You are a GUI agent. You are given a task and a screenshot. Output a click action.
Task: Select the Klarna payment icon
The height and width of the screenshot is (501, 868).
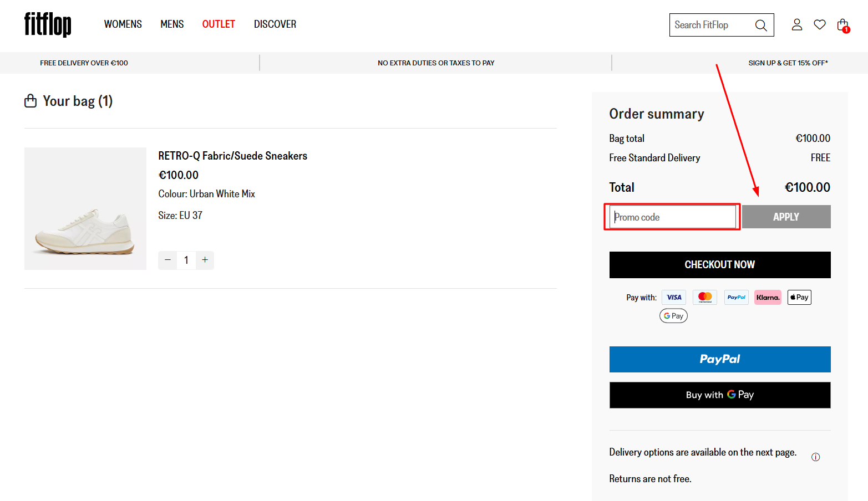[768, 297]
